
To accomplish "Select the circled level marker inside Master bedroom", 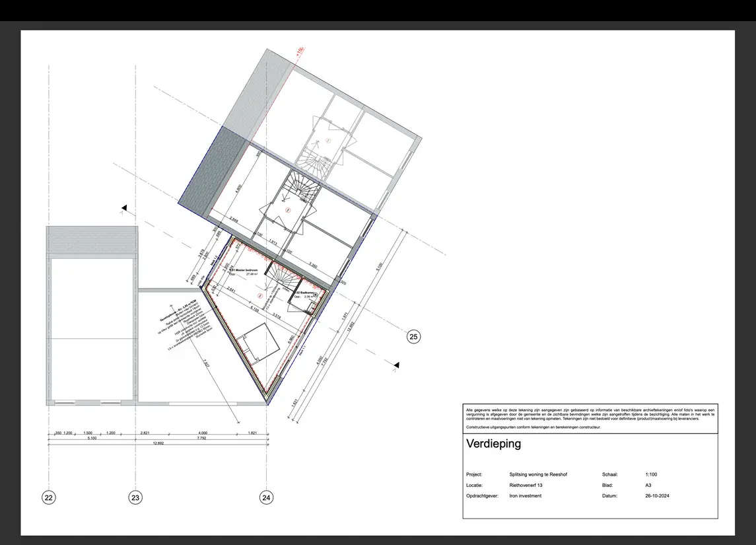I will pyautogui.click(x=259, y=296).
